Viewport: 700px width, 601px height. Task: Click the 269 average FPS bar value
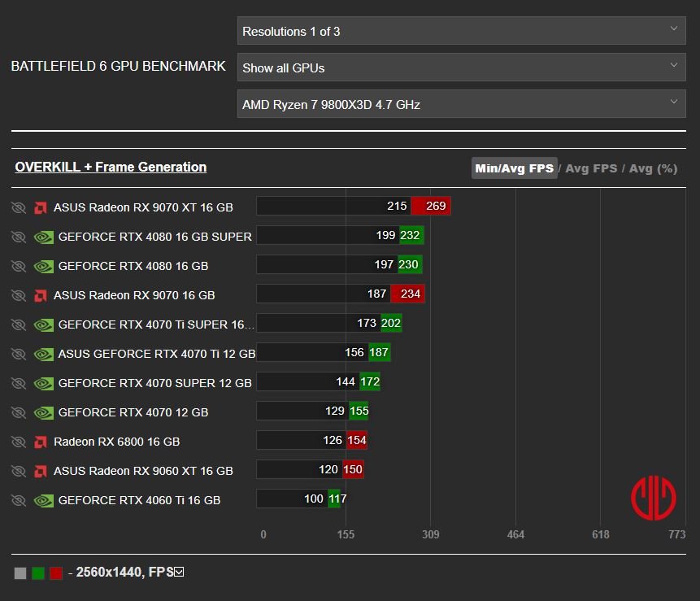435,206
